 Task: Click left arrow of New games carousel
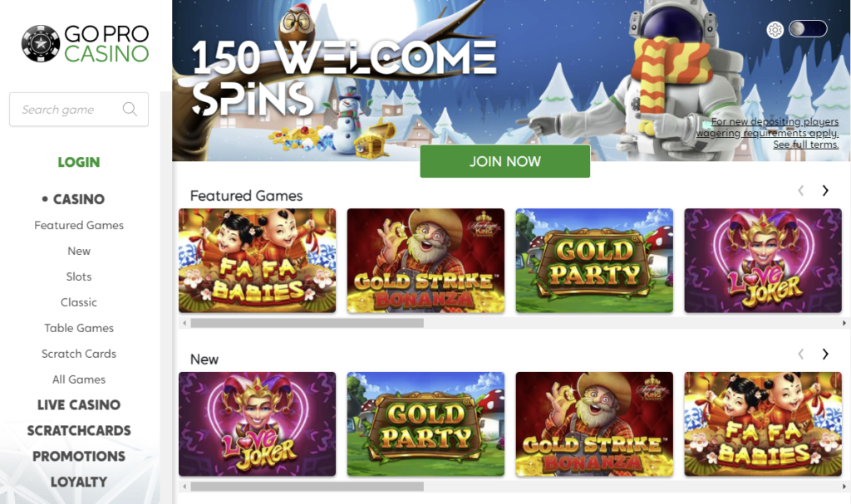coord(800,354)
